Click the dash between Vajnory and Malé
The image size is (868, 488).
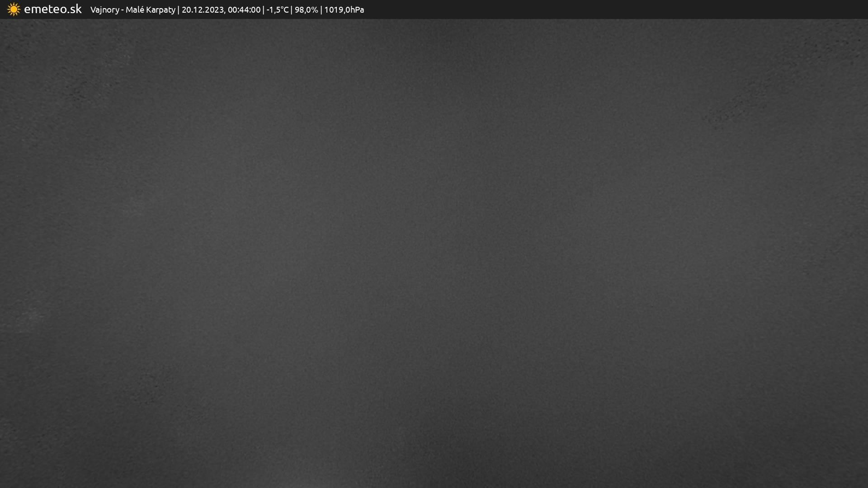coord(123,10)
